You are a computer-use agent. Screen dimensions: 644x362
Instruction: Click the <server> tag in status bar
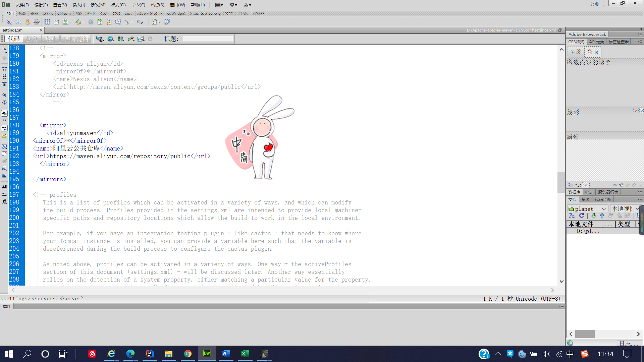coord(72,298)
